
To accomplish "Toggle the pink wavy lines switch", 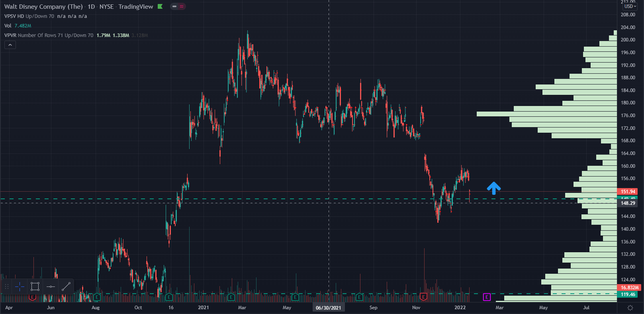I will click(x=182, y=6).
